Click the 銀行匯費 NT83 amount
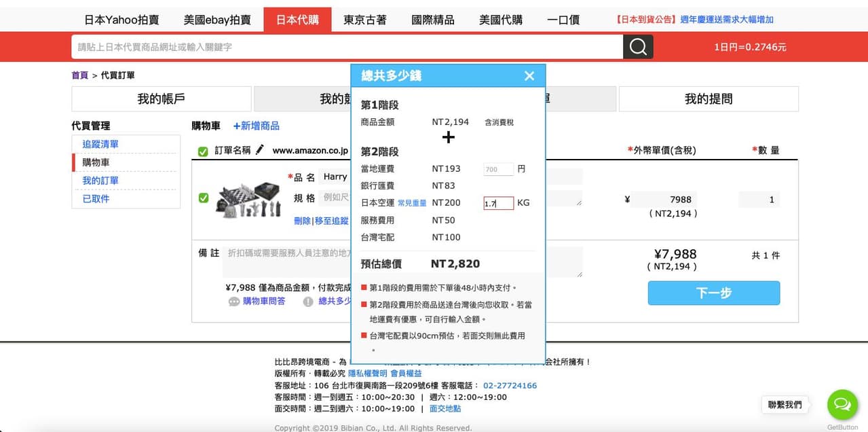Image resolution: width=868 pixels, height=432 pixels. pyautogui.click(x=443, y=185)
